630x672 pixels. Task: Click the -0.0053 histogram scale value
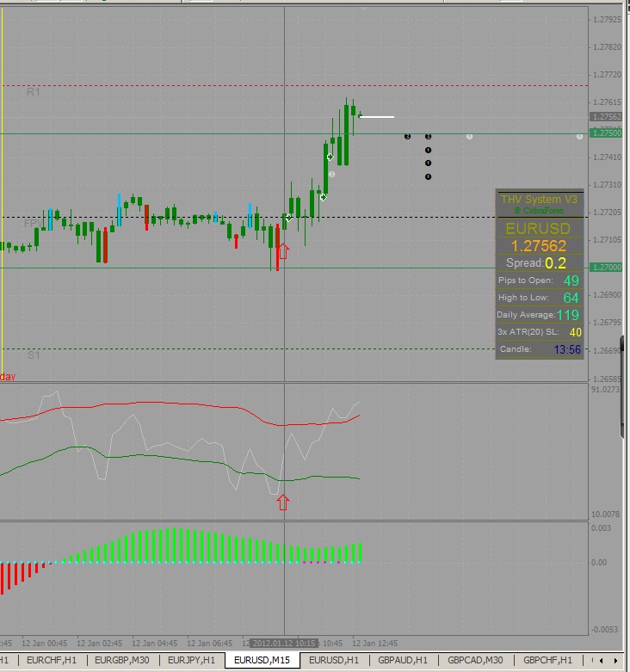click(x=605, y=630)
